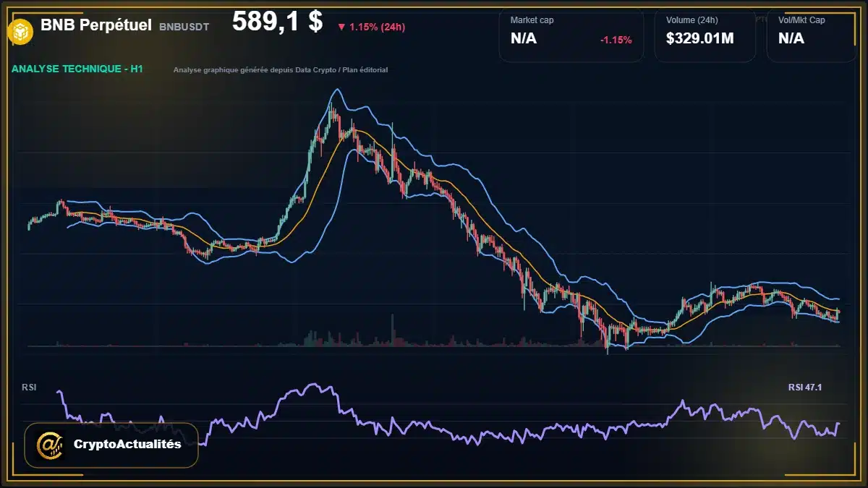Click the tall volume bar below the chart
Screen dimensions: 868x488
coord(392,331)
